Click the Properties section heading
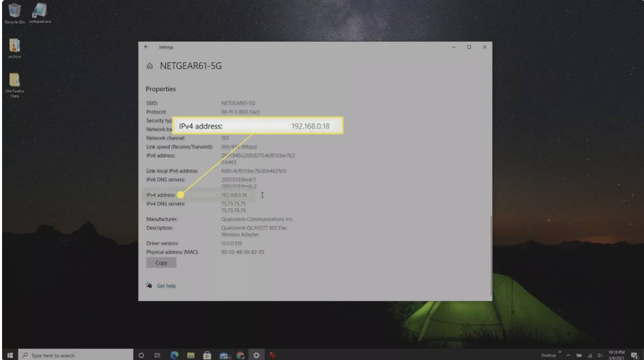644x360 pixels. click(161, 89)
